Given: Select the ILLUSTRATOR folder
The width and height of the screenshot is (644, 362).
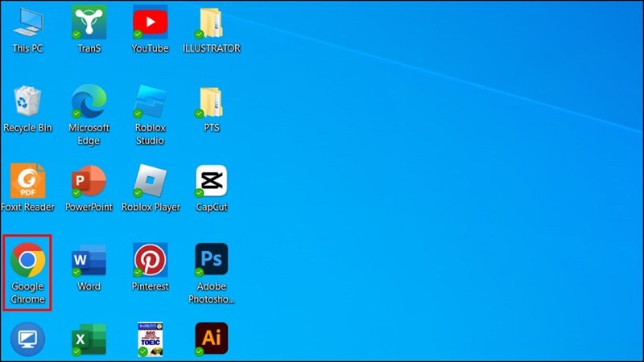Looking at the screenshot, I should pyautogui.click(x=211, y=23).
